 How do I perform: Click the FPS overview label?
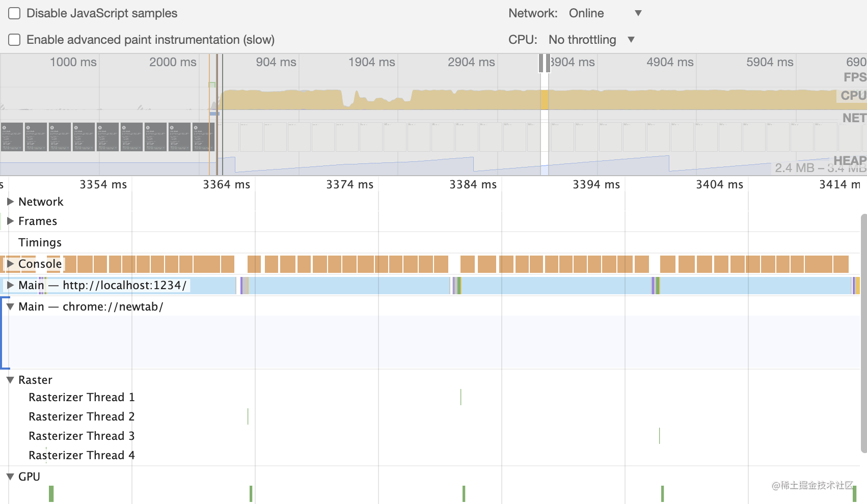[x=855, y=77]
